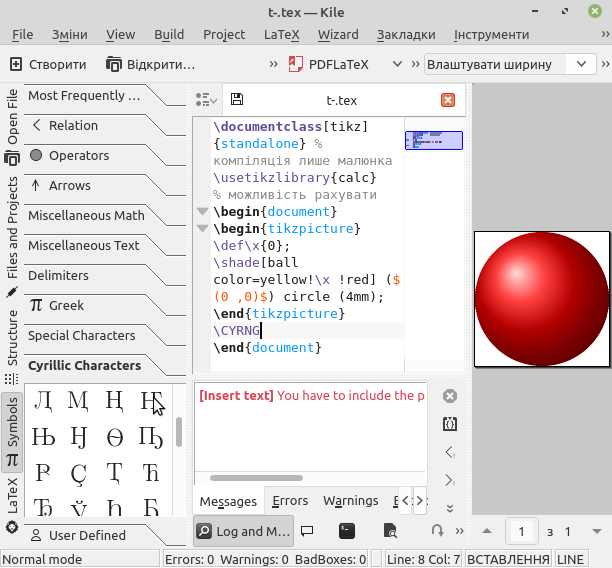This screenshot has width=612, height=568.
Task: Open the Konsole terminal icon in bottom bar
Action: coord(347,531)
